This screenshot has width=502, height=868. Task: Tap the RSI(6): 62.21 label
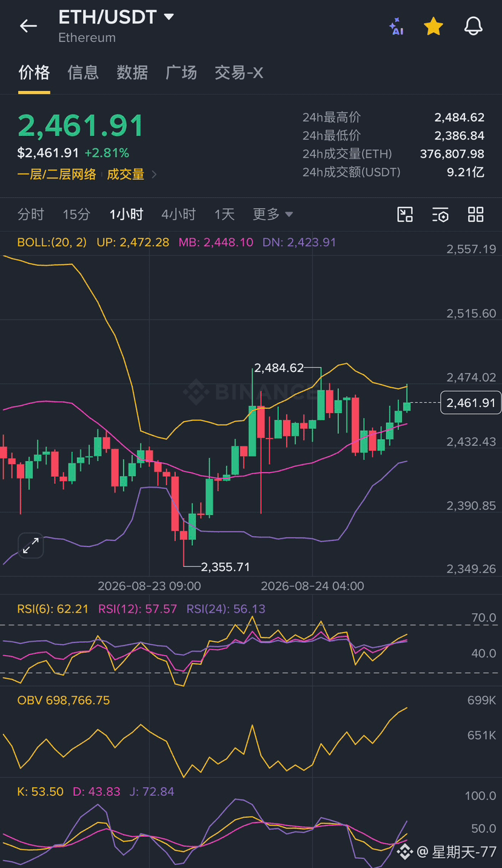tap(53, 609)
